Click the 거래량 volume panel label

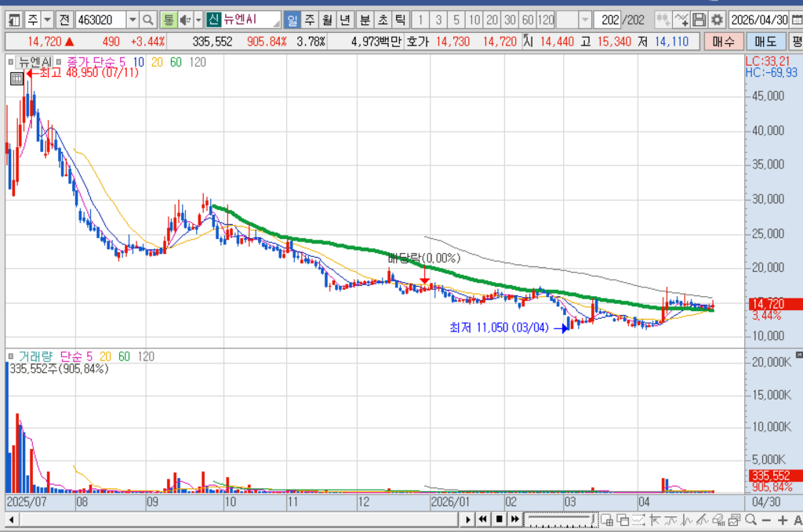[x=35, y=356]
